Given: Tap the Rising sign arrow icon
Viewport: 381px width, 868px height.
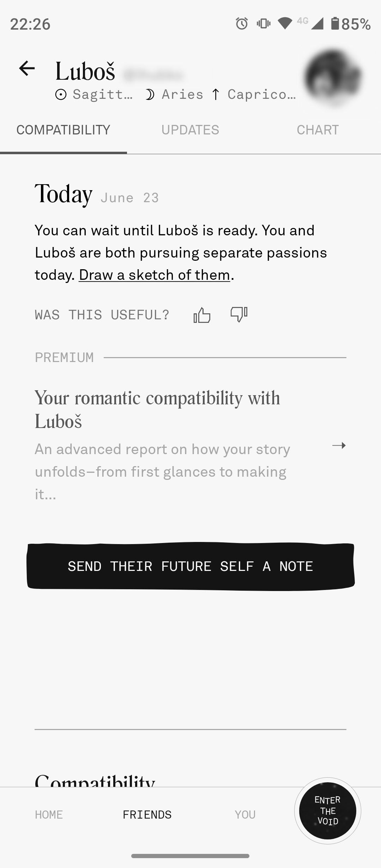Looking at the screenshot, I should [x=216, y=95].
